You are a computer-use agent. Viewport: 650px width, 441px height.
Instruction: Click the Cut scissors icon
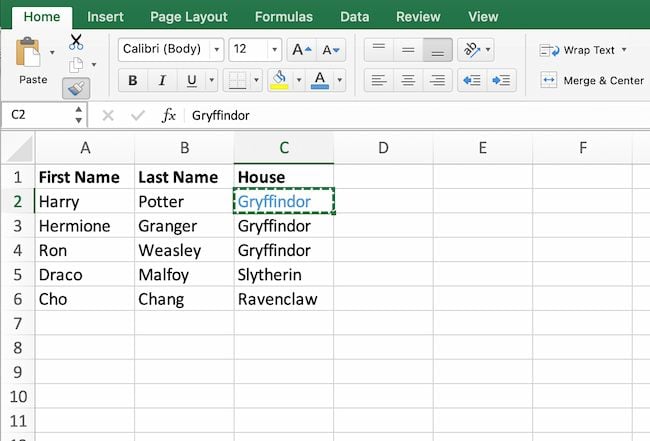coord(76,42)
